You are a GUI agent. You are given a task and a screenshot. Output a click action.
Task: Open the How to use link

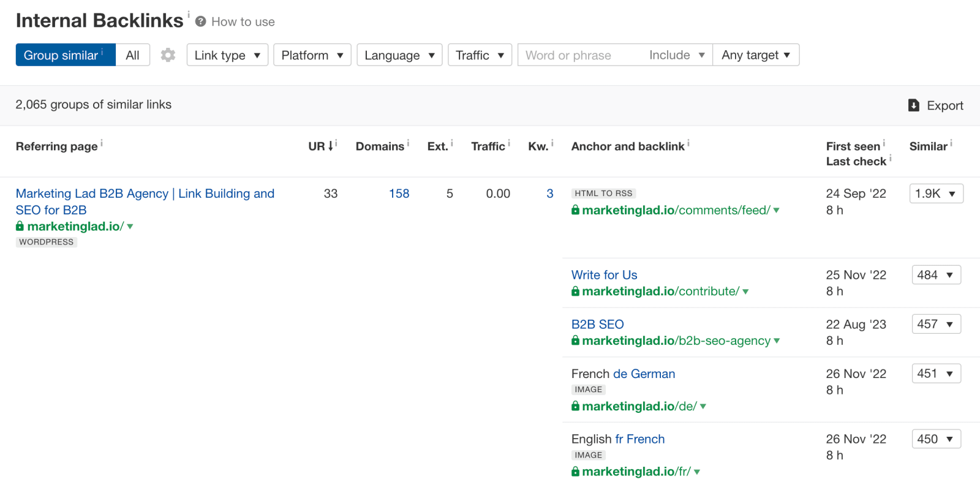tap(243, 21)
